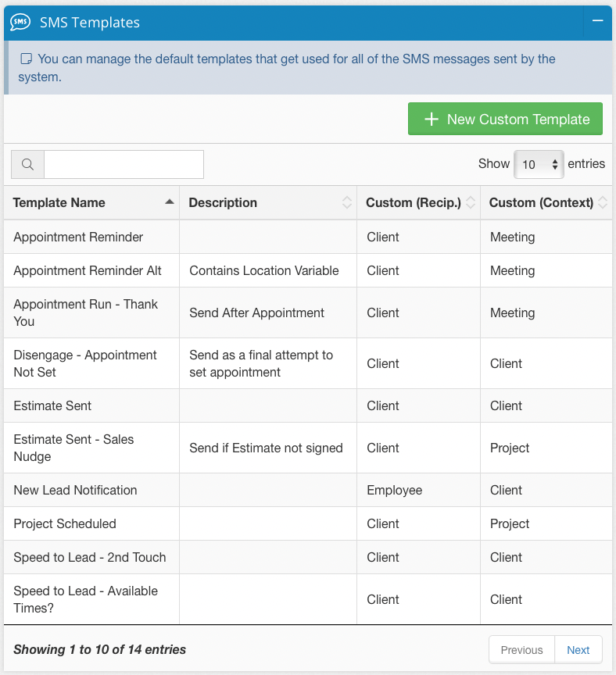Sort by Template Name column arrow
The width and height of the screenshot is (616, 675).
coord(170,202)
